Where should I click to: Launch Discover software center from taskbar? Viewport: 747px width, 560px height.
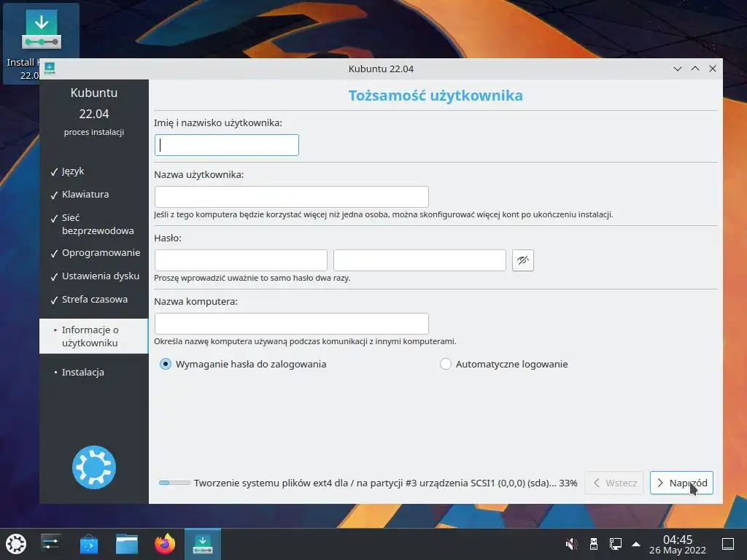(88, 544)
